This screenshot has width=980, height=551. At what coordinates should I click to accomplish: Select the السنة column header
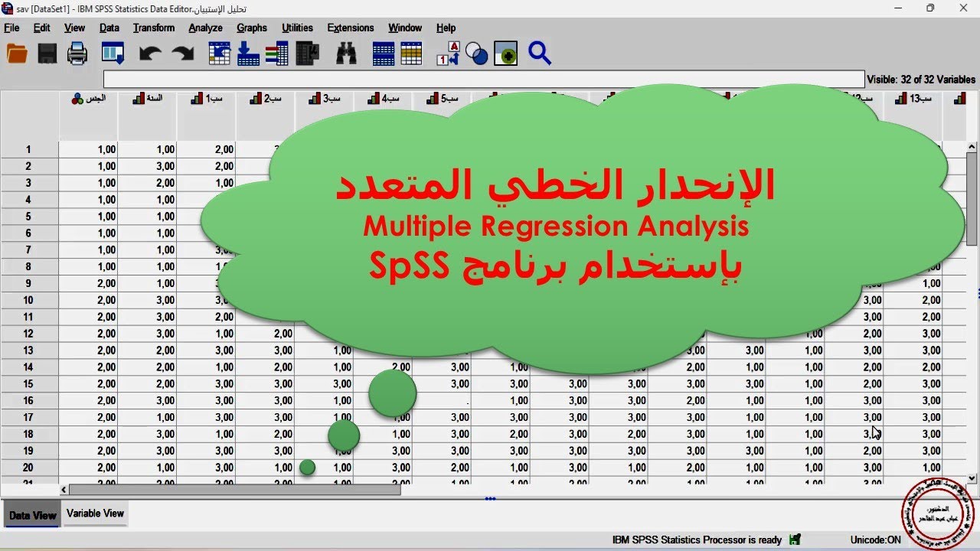[x=147, y=116]
